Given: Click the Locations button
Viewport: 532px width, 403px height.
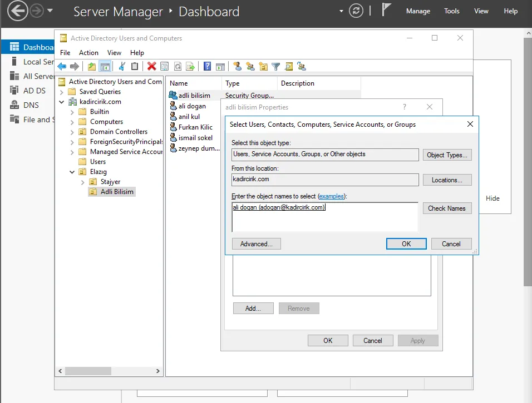Looking at the screenshot, I should (447, 180).
